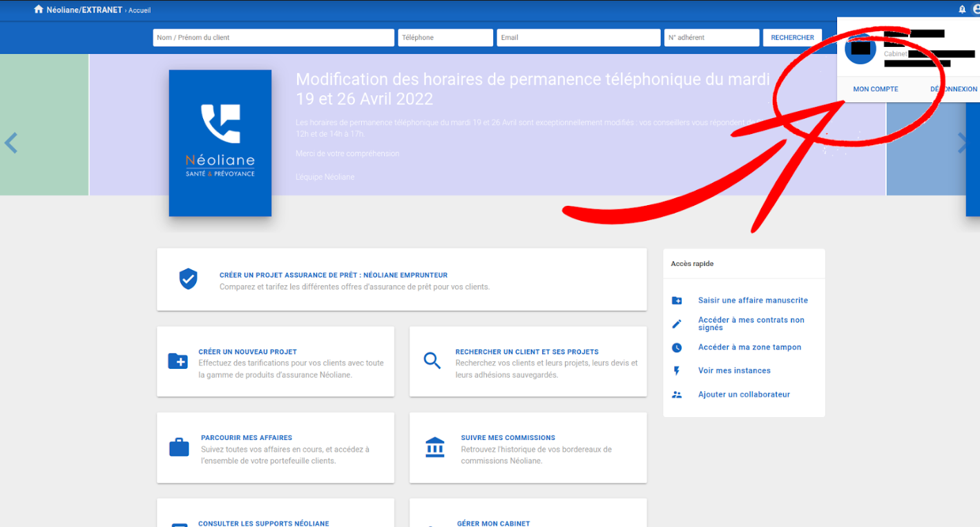Viewport: 980px width, 527px height.
Task: Click the bank icon for Suivre mes commissions
Action: [x=435, y=448]
